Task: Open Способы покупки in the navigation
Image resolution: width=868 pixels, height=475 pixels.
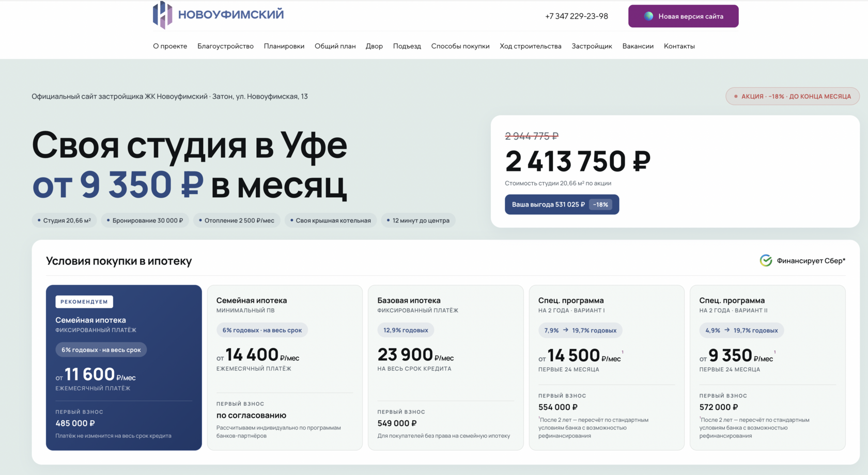Action: (x=460, y=46)
